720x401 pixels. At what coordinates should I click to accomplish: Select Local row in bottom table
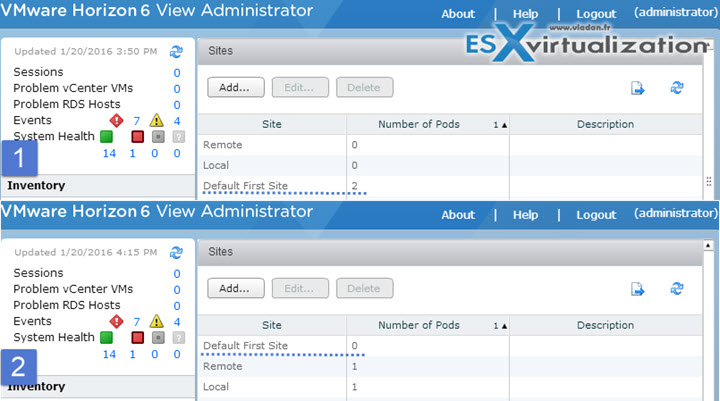point(450,387)
